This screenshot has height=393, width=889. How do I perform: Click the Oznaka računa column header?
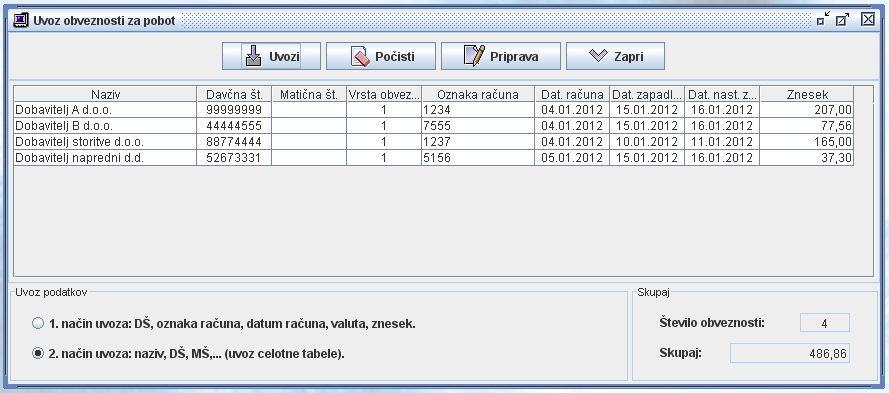[478, 95]
